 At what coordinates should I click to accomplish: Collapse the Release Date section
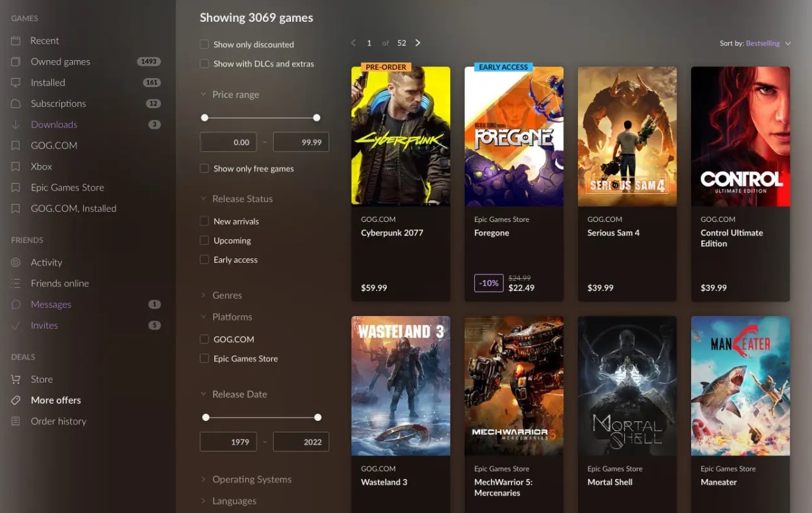pyautogui.click(x=233, y=395)
